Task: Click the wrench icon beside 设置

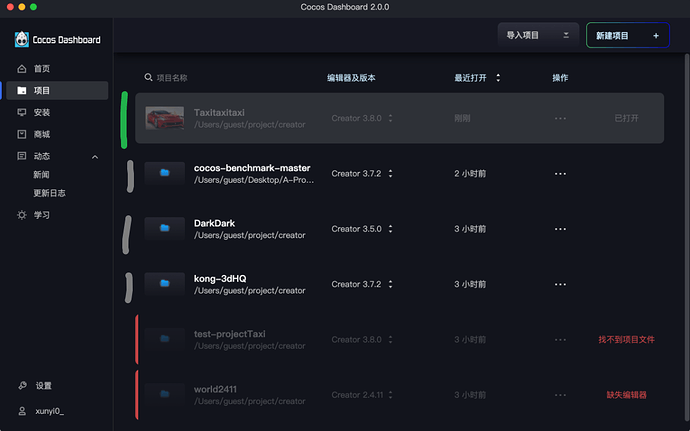Action: [22, 386]
